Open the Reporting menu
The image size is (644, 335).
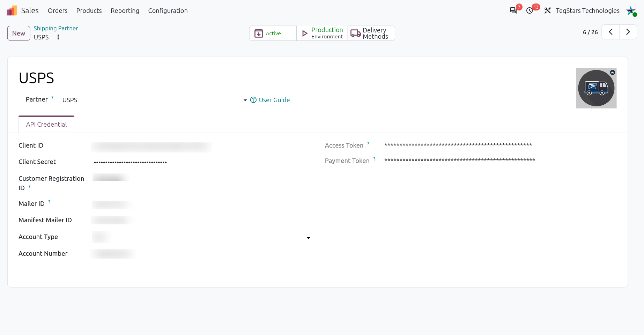[x=125, y=11]
